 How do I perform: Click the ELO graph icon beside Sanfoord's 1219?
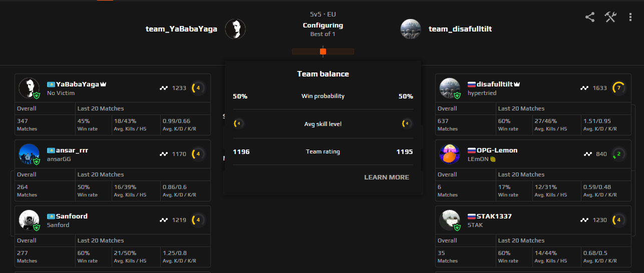click(164, 220)
